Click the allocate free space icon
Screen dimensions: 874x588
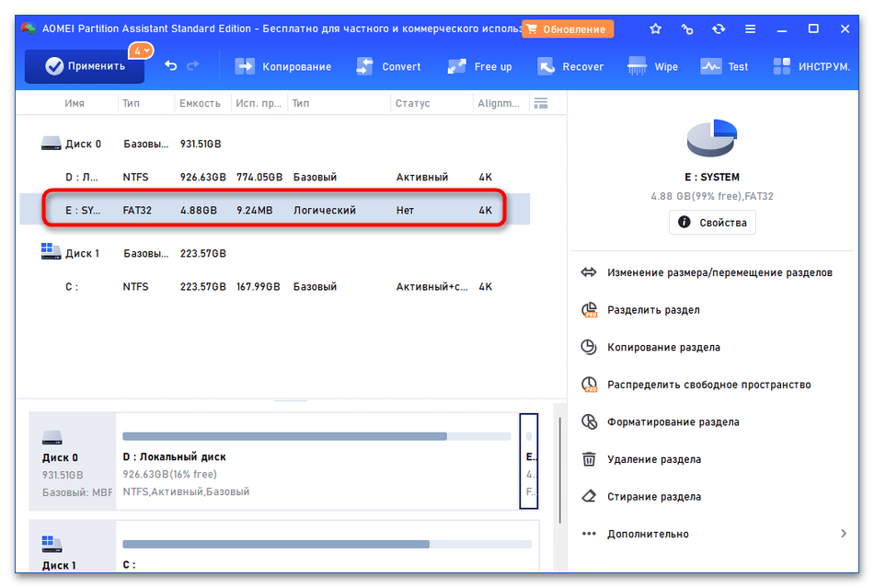589,385
